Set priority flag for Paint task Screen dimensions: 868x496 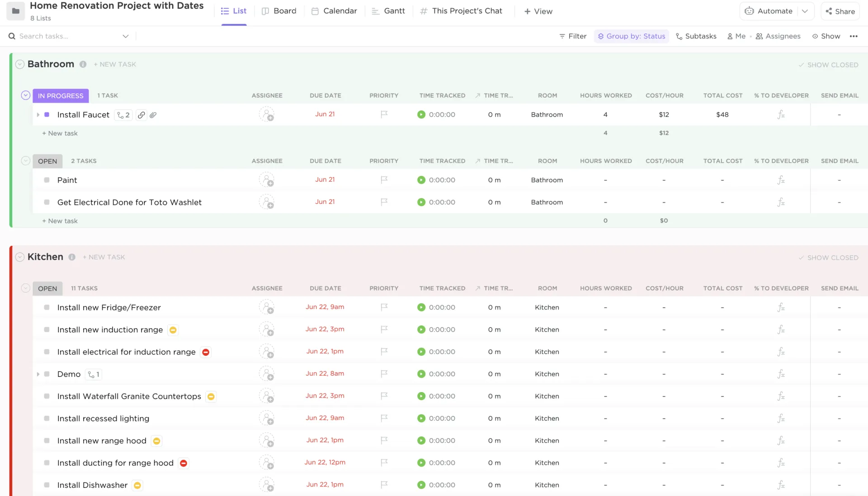(384, 180)
